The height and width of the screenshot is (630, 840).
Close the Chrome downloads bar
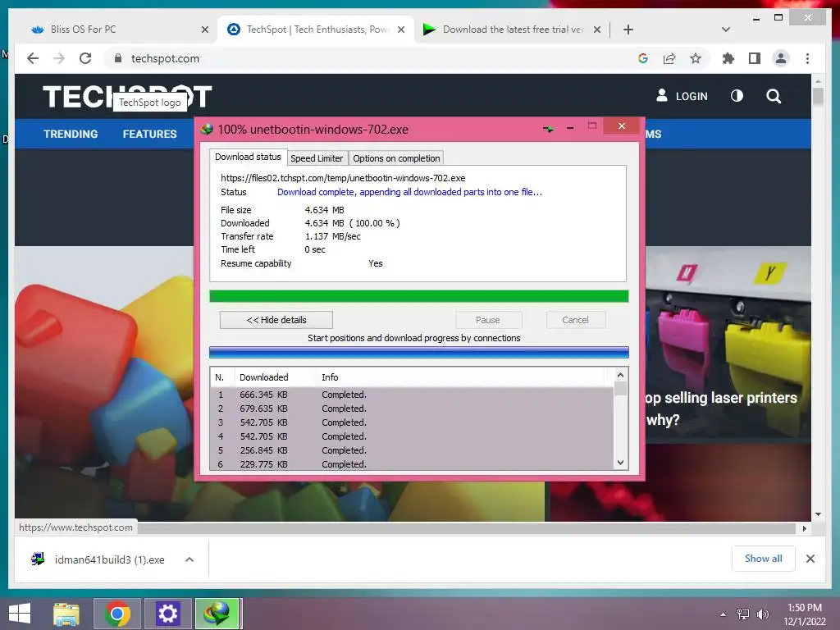(810, 559)
